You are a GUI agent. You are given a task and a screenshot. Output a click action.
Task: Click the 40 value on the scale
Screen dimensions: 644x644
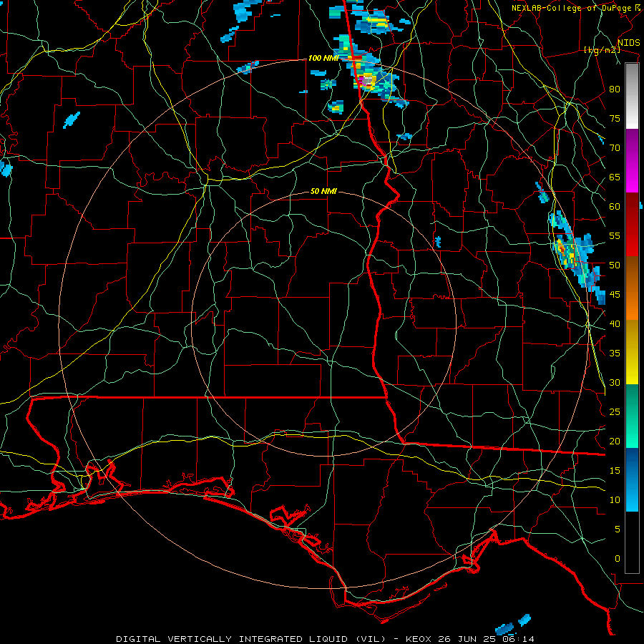[x=615, y=324]
